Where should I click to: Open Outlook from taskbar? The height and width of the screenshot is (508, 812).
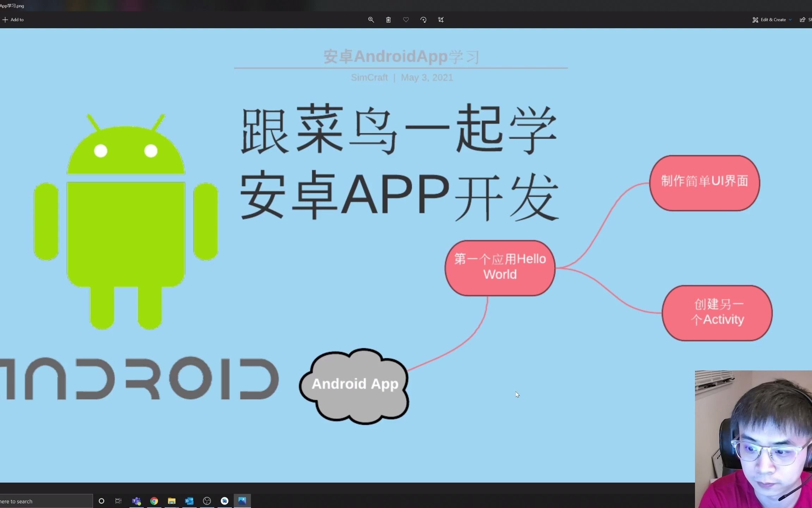tap(189, 501)
